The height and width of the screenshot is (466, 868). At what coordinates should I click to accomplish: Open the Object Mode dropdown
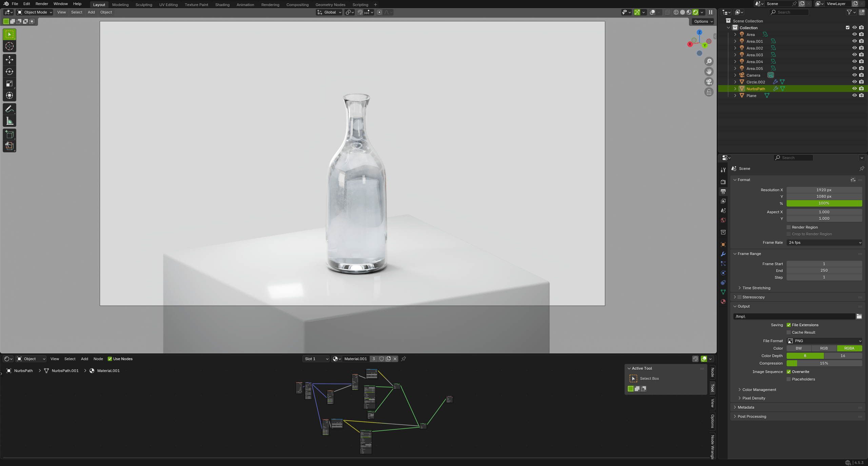35,12
